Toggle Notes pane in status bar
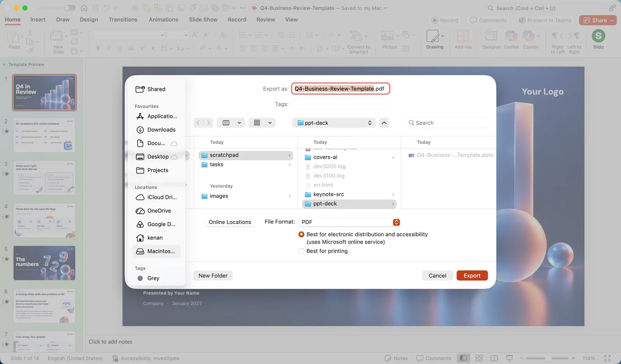Image resolution: width=621 pixels, height=364 pixels. coord(396,358)
